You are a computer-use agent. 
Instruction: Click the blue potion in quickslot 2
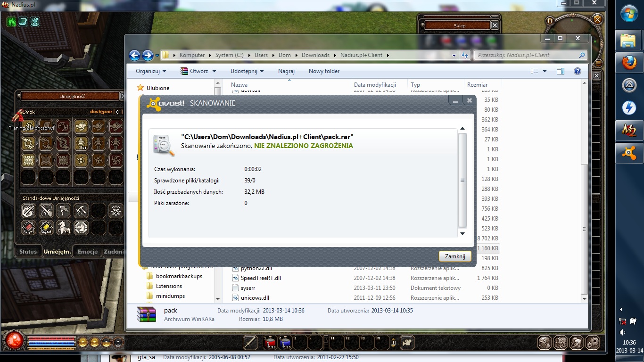point(285,343)
